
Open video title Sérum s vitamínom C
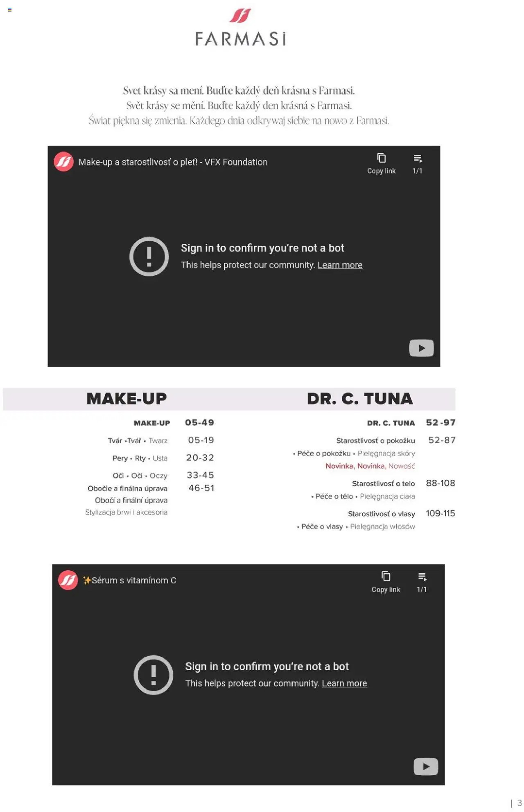(129, 581)
